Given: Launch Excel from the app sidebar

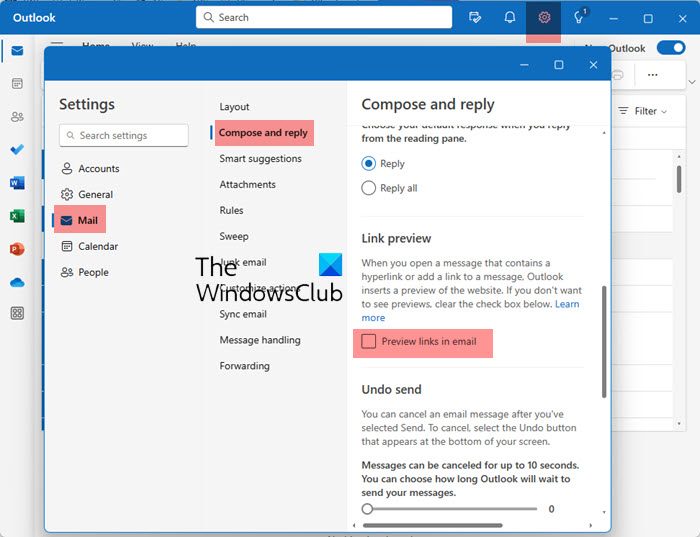Looking at the screenshot, I should [17, 216].
